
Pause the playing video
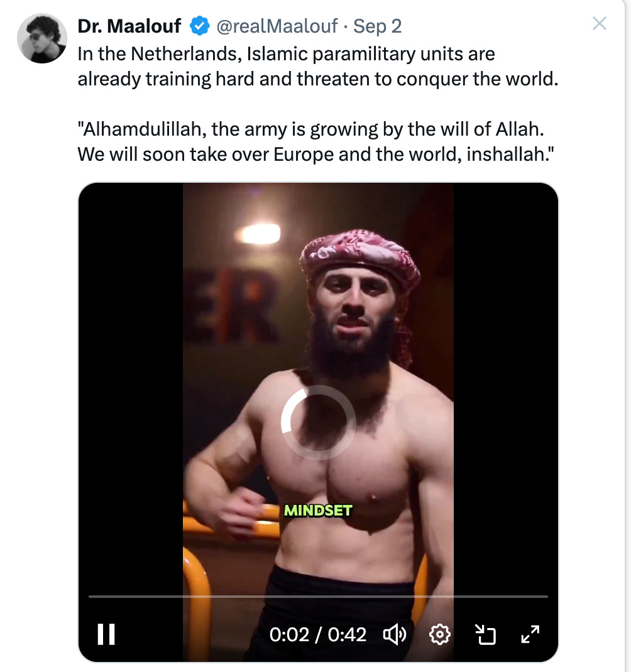click(x=106, y=634)
